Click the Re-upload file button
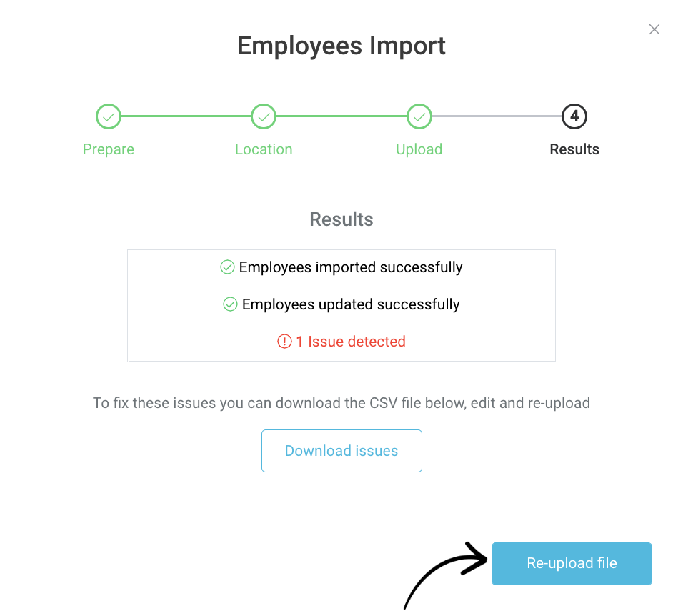Screen dimensions: 683x616 coord(572,564)
